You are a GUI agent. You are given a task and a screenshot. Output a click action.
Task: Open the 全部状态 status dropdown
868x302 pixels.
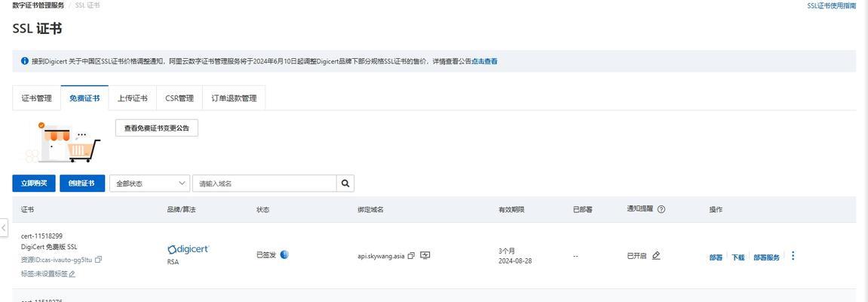click(149, 183)
